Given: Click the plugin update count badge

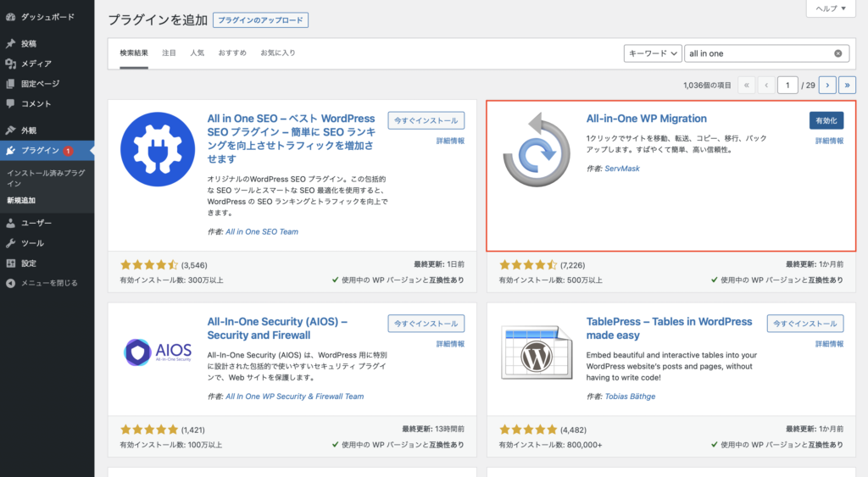Looking at the screenshot, I should tap(68, 151).
